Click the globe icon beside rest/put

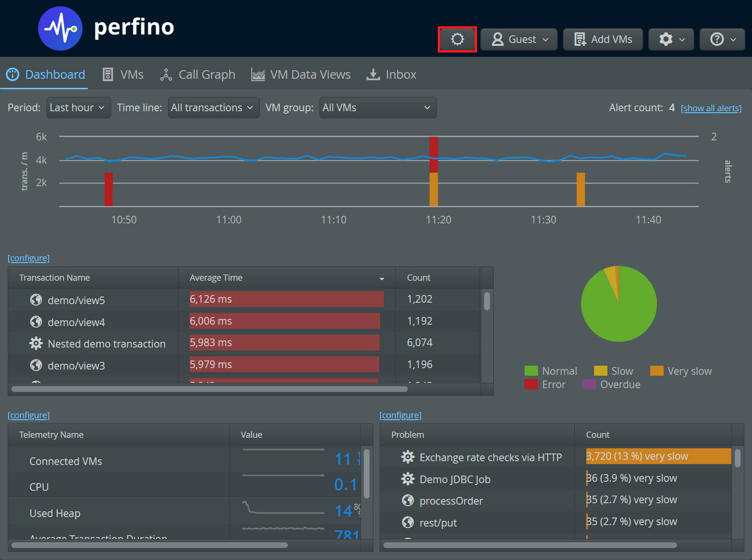(x=408, y=522)
